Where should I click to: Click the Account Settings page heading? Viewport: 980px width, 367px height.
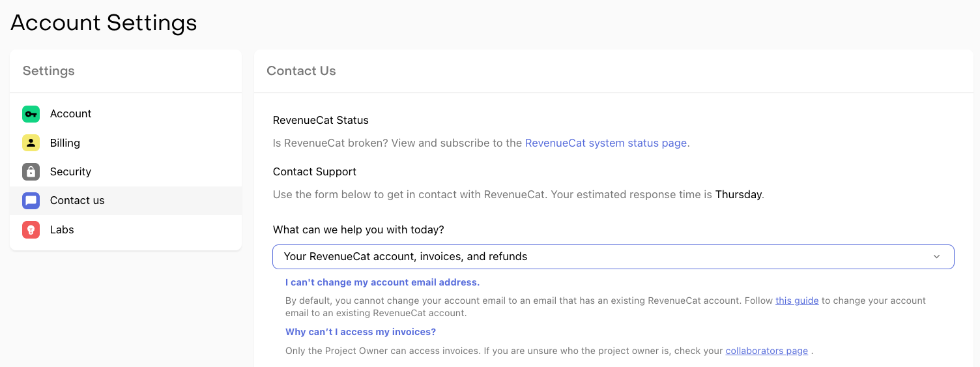pyautogui.click(x=104, y=23)
